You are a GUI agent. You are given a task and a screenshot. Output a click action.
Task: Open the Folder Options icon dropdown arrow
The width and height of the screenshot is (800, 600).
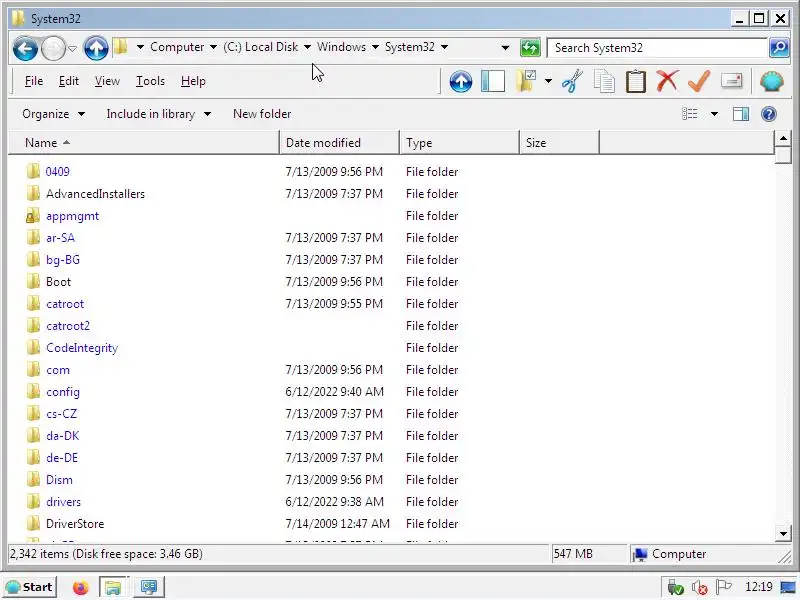[x=548, y=81]
